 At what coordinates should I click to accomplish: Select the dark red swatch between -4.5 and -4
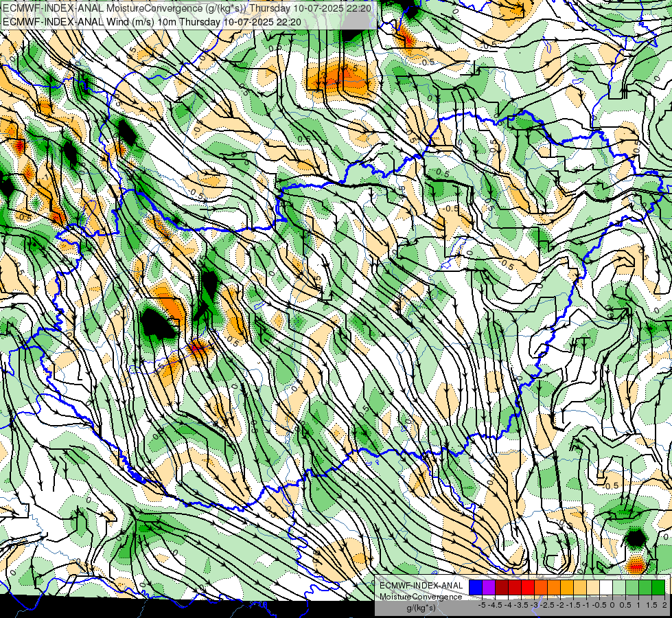[502, 588]
